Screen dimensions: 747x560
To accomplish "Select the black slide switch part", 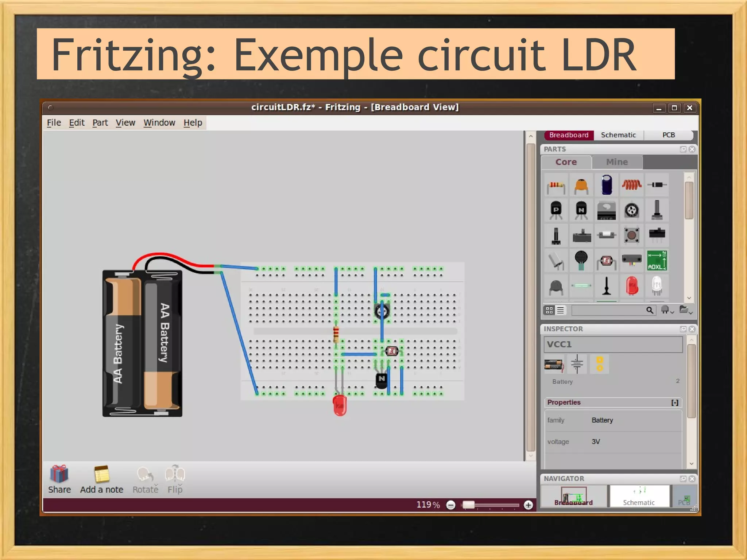I will tap(657, 234).
